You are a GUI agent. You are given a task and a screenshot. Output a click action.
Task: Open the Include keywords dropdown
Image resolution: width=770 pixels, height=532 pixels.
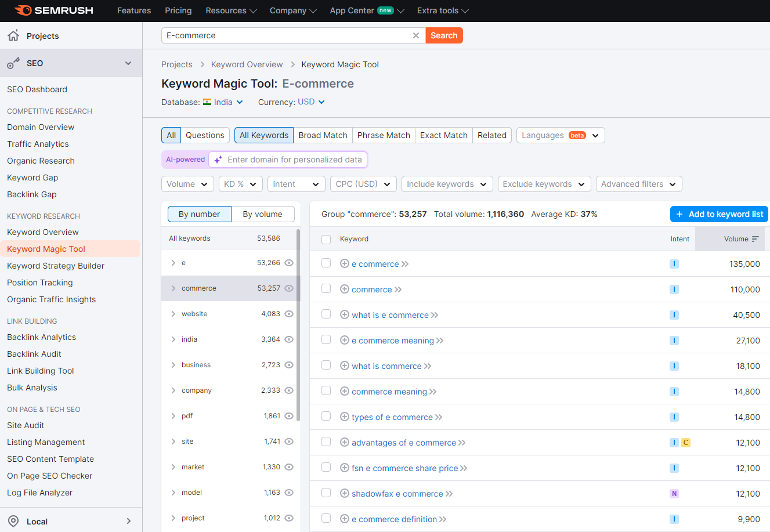click(447, 184)
